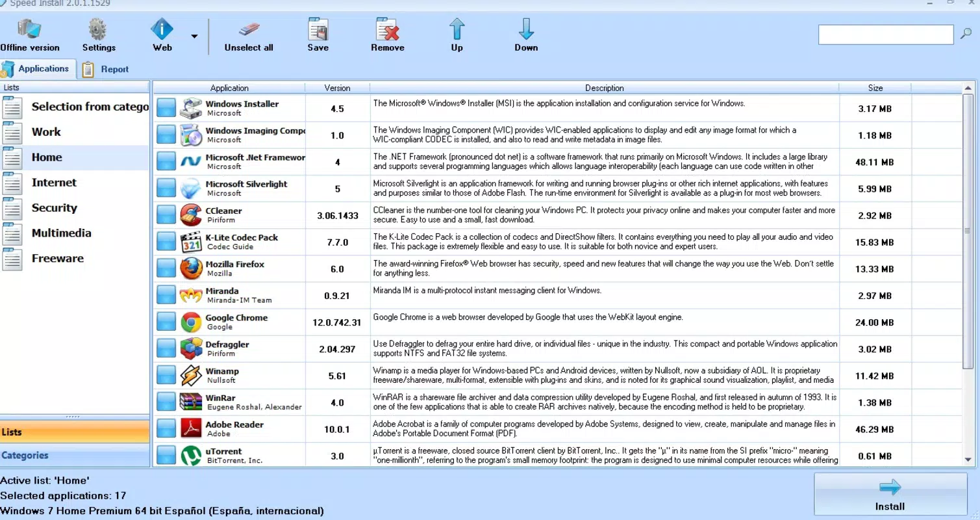Click in the search input field
Image resolution: width=980 pixels, height=520 pixels.
pos(886,34)
